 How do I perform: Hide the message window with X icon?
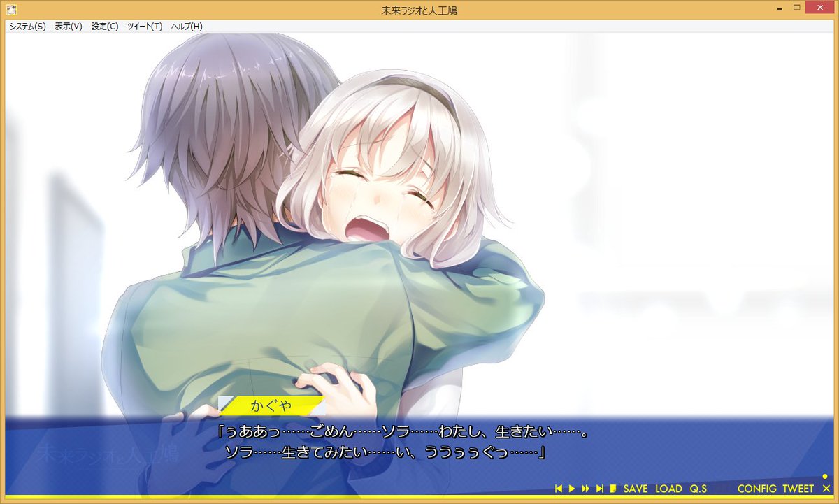[826, 489]
